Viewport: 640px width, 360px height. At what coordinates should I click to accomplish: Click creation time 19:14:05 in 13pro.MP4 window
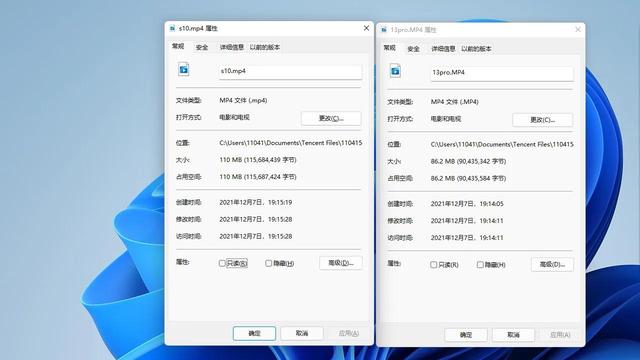point(467,204)
